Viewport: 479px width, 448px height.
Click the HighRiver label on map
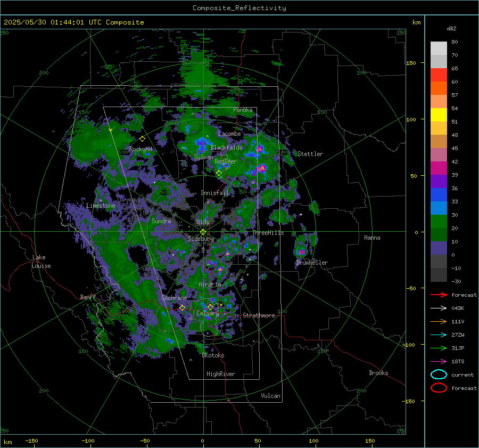point(221,374)
